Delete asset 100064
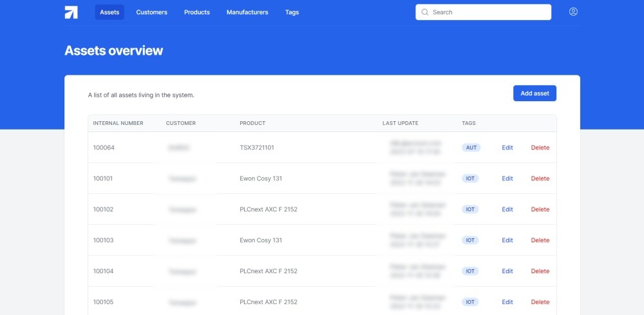Screen dimensions: 644x315 pyautogui.click(x=540, y=148)
